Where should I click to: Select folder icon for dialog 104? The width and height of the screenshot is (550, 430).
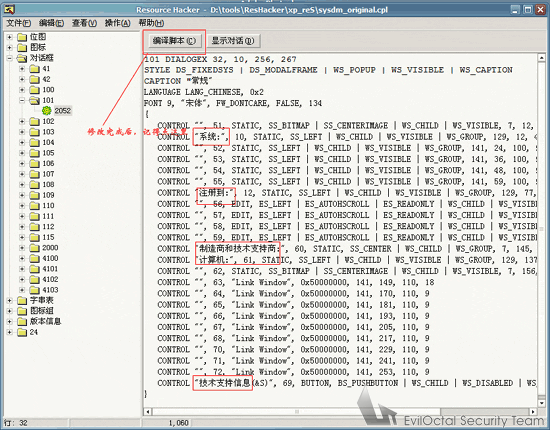tap(34, 142)
